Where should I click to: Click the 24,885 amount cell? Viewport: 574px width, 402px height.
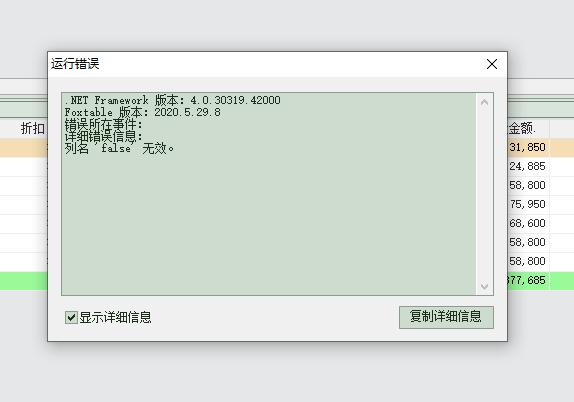[x=528, y=166]
